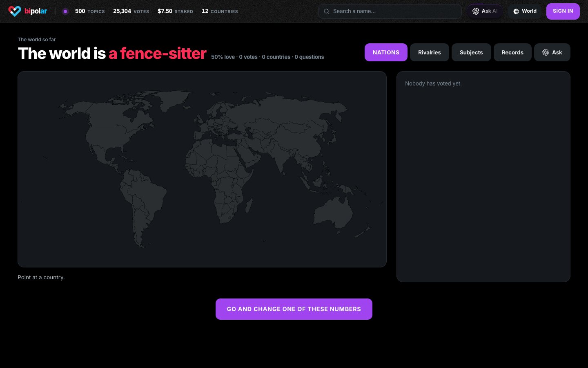Click 'Nobody has voted yet.' text
Image resolution: width=588 pixels, height=368 pixels.
point(433,83)
